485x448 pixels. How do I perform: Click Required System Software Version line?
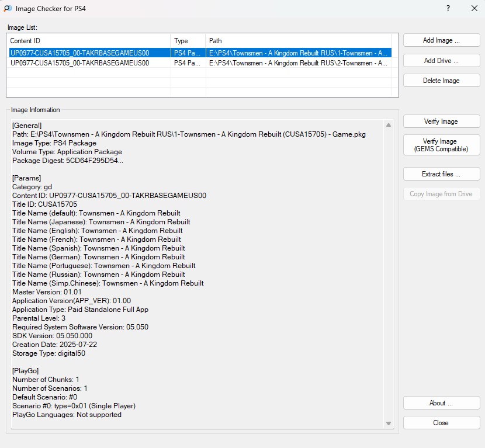click(x=81, y=327)
